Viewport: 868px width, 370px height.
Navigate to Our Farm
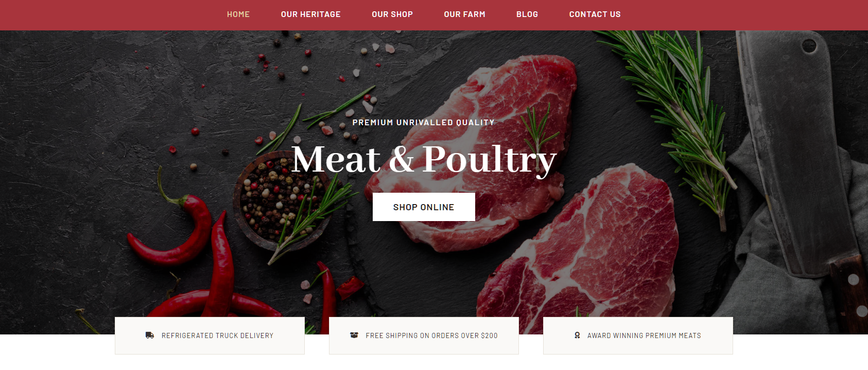click(465, 14)
